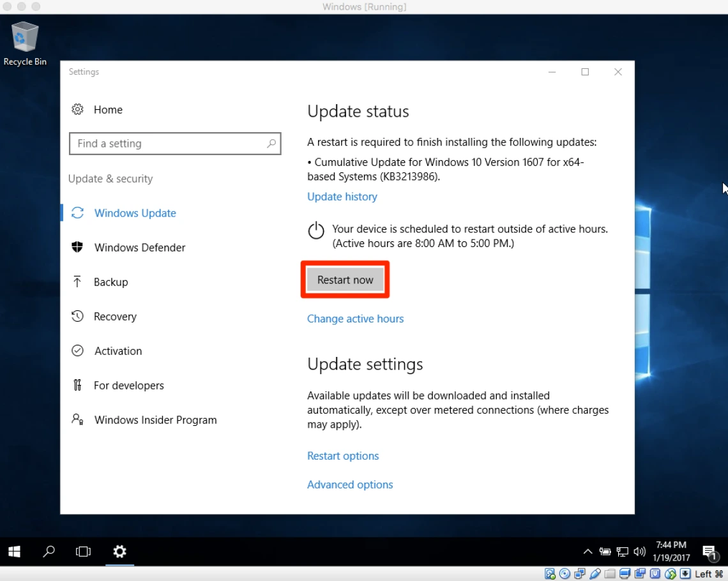Open Task View on the taskbar

pos(83,551)
